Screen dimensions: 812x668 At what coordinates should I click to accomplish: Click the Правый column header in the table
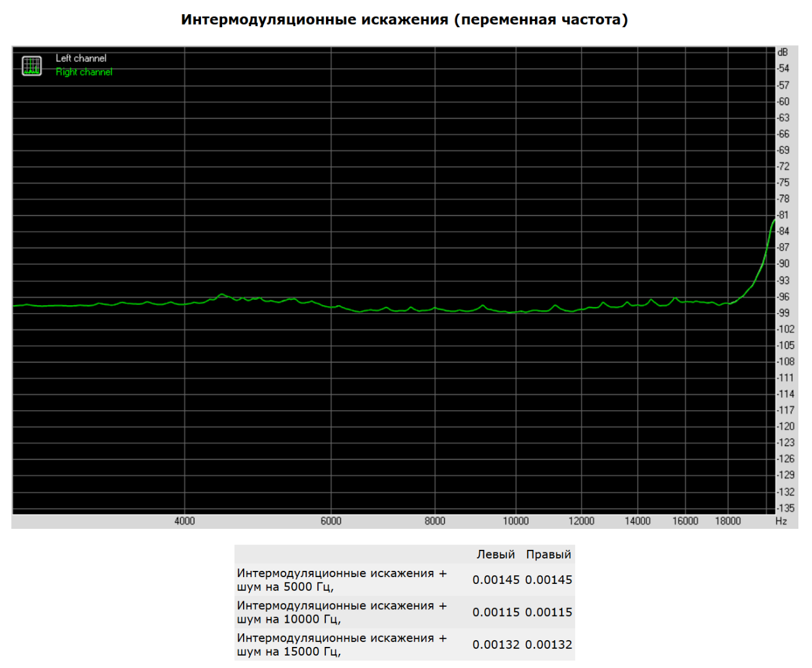click(549, 555)
